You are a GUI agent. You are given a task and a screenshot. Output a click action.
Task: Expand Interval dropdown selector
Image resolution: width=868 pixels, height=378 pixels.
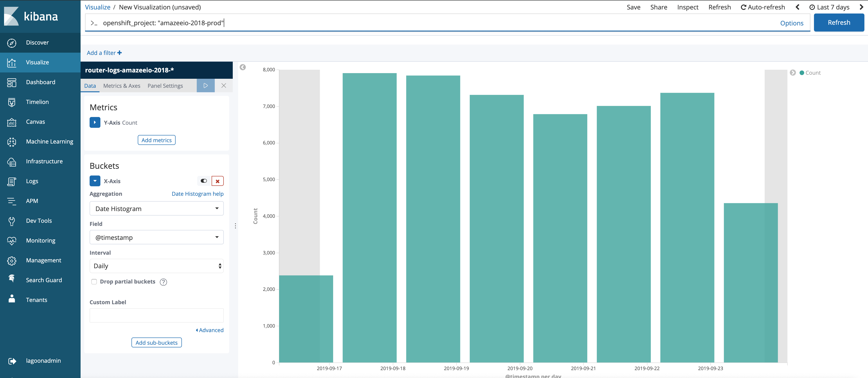[x=157, y=266]
